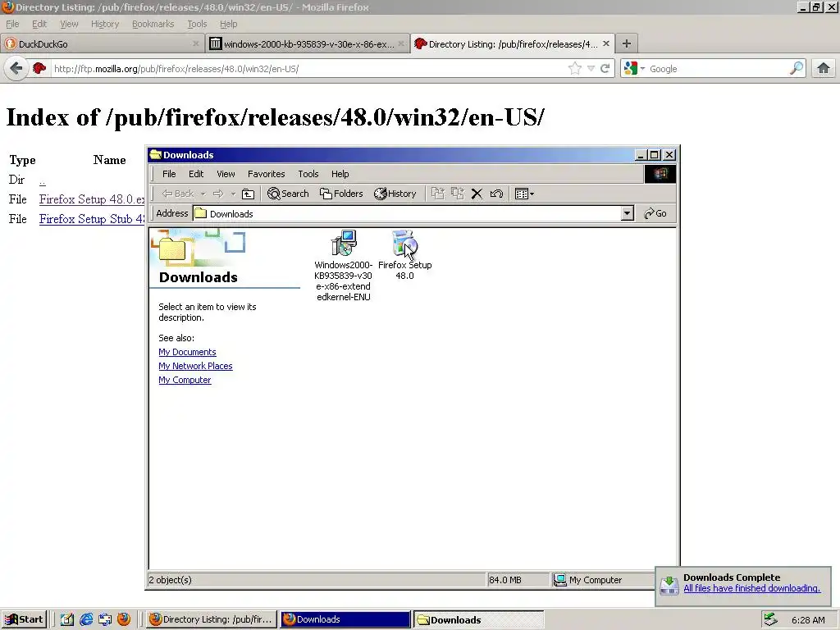Follow the parent directory '..' link
This screenshot has width=840, height=630.
point(43,180)
